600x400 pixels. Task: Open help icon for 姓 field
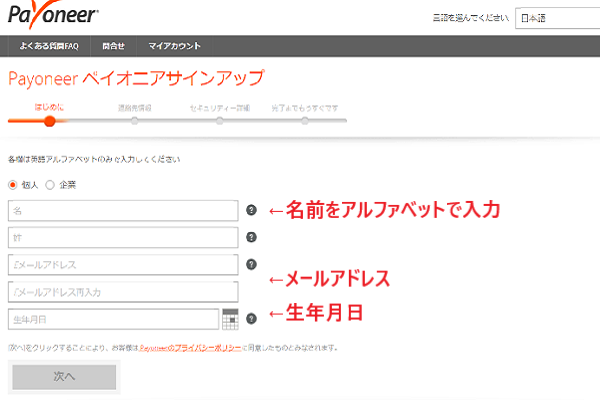pyautogui.click(x=251, y=237)
